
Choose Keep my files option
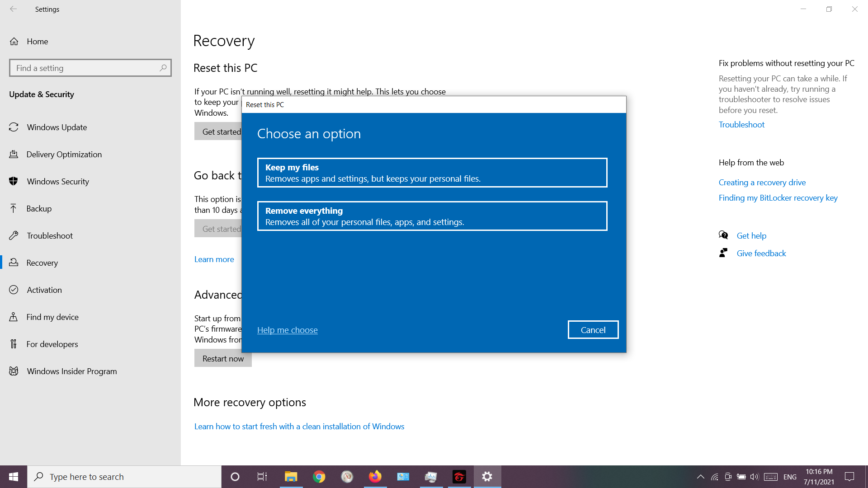pyautogui.click(x=432, y=173)
